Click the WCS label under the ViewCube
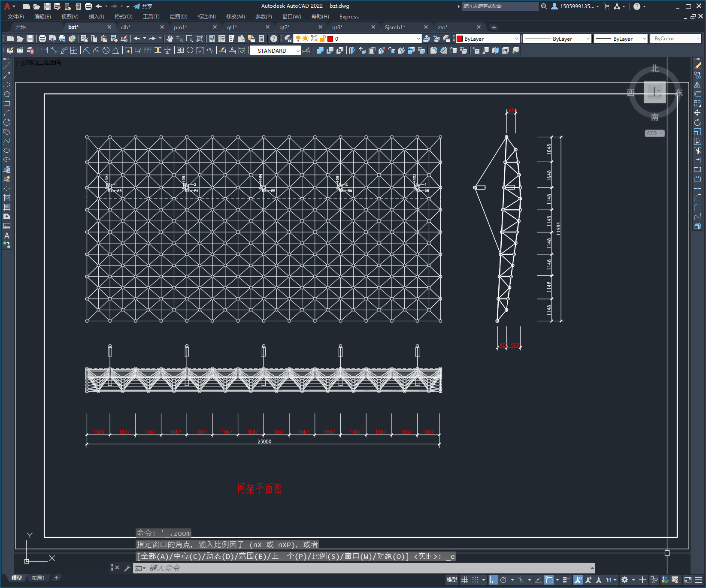This screenshot has width=706, height=588. click(x=652, y=133)
